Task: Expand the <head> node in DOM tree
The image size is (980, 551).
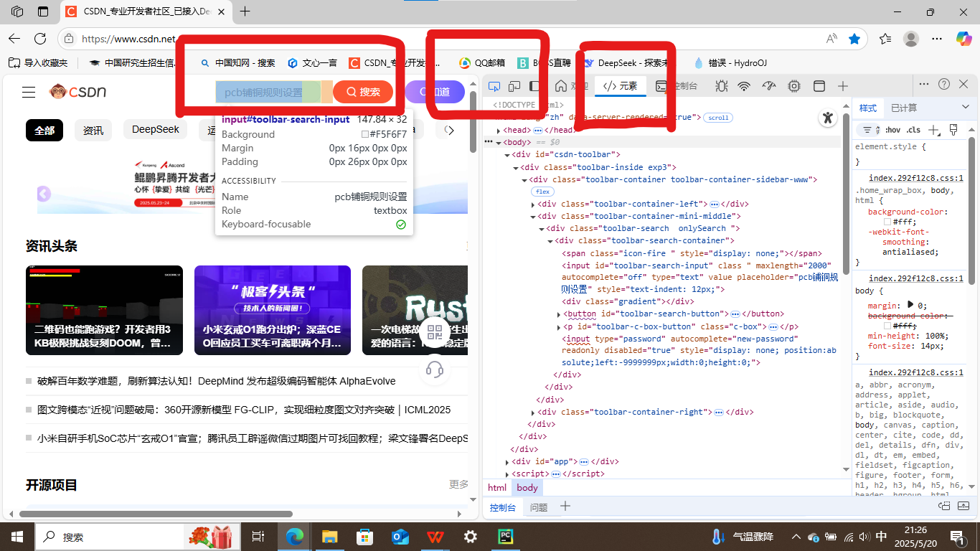Action: [x=499, y=130]
